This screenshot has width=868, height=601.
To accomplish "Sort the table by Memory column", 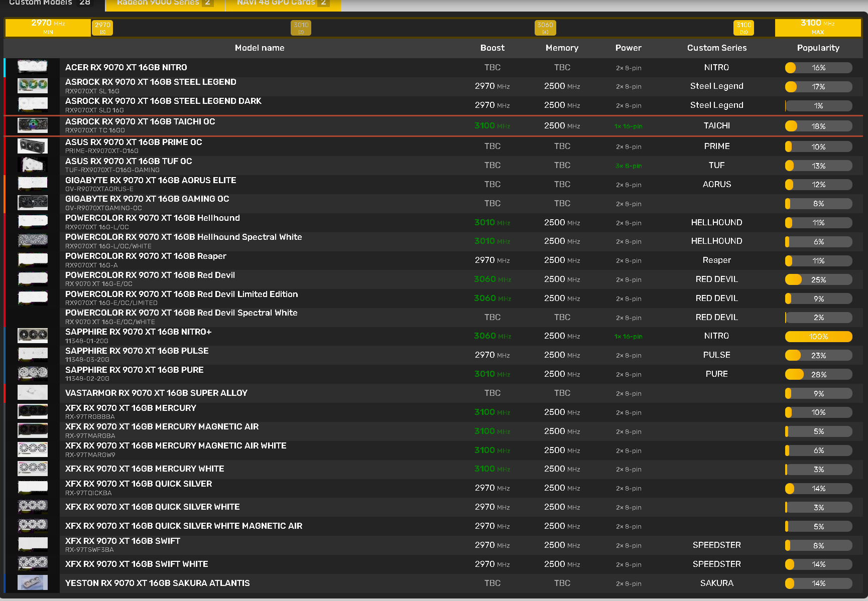I will click(562, 48).
